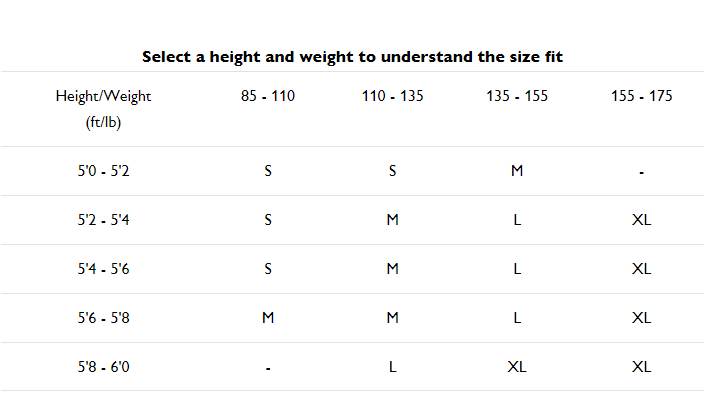
Task: Click the 135 - 155 weight column header
Action: [x=517, y=97]
